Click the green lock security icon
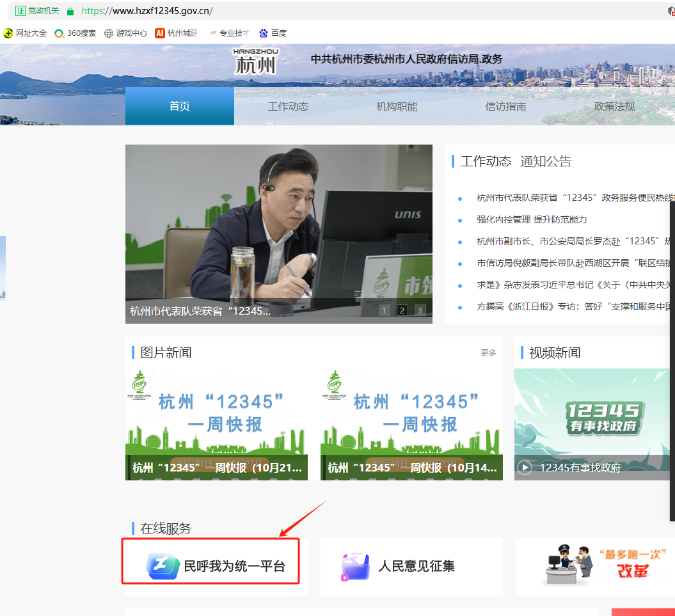 (70, 11)
